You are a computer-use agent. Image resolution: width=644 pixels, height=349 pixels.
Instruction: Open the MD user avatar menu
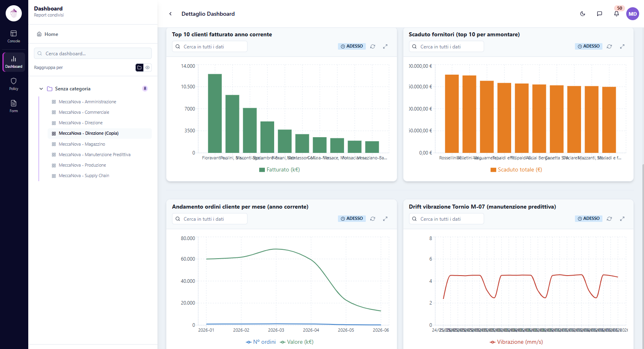click(x=633, y=14)
